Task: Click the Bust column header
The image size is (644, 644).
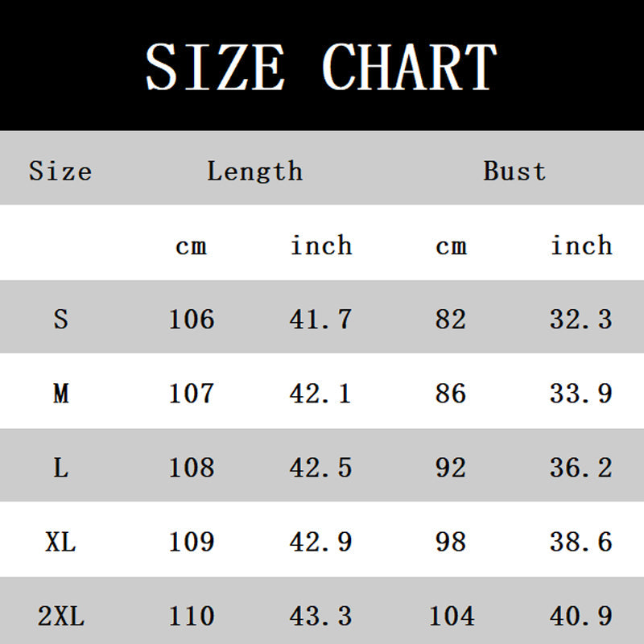Action: [x=514, y=171]
